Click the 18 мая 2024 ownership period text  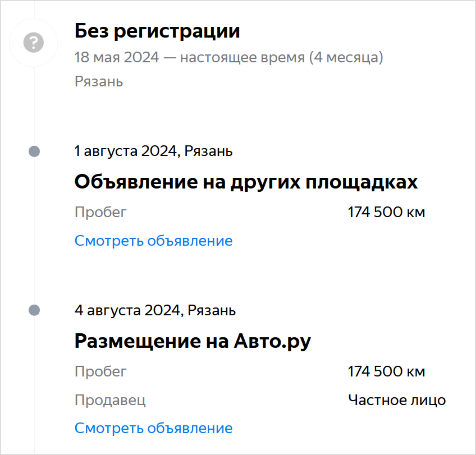coord(229,58)
